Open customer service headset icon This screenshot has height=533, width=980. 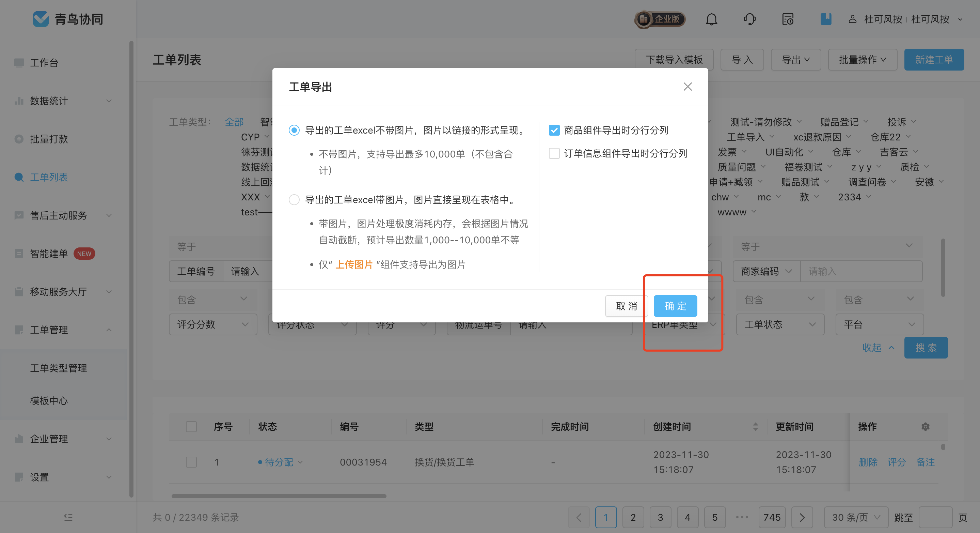click(749, 19)
